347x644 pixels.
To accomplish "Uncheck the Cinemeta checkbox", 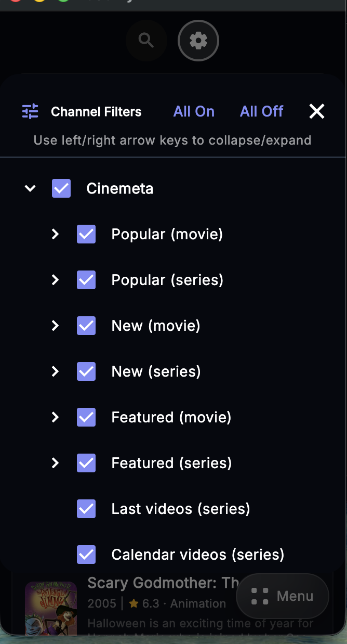I will [61, 188].
